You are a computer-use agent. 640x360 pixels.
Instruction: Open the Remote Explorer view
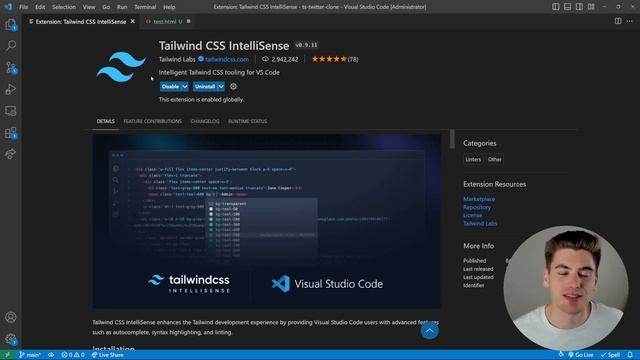click(x=11, y=111)
